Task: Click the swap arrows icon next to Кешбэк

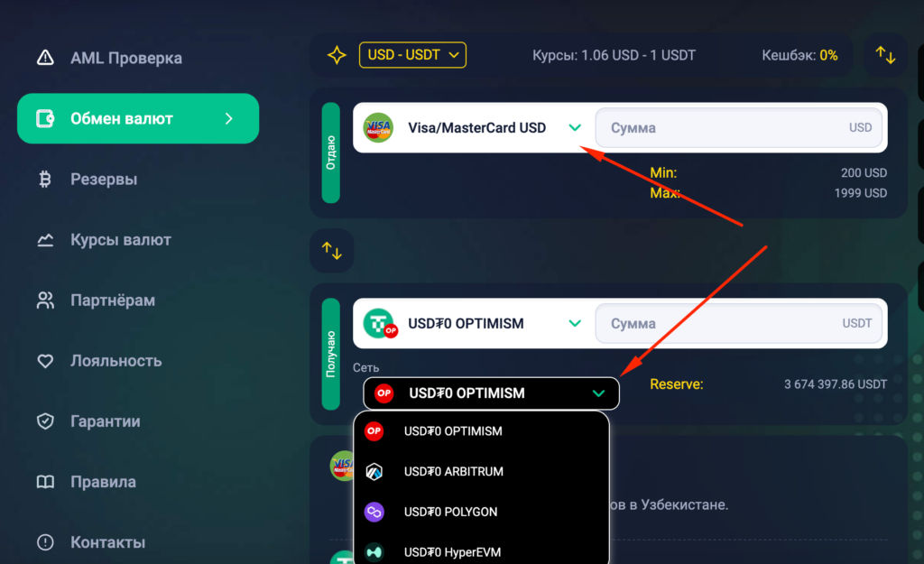Action: point(885,55)
